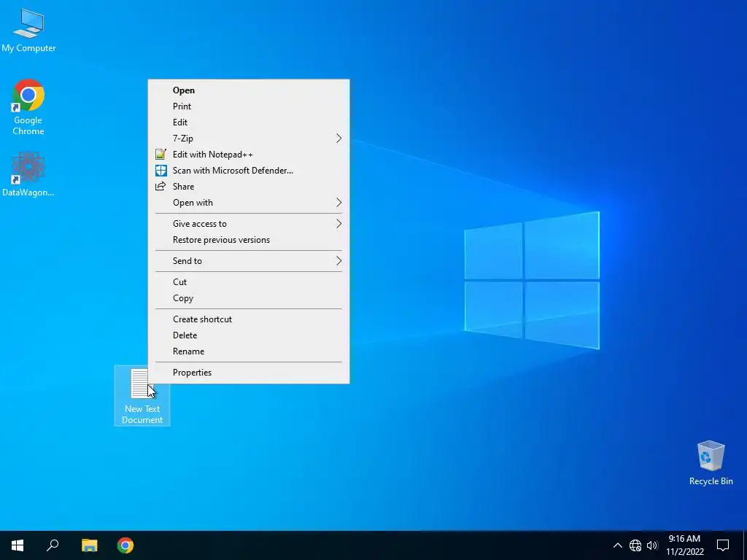The width and height of the screenshot is (747, 560).
Task: Choose Edit in the context menu
Action: click(249, 122)
